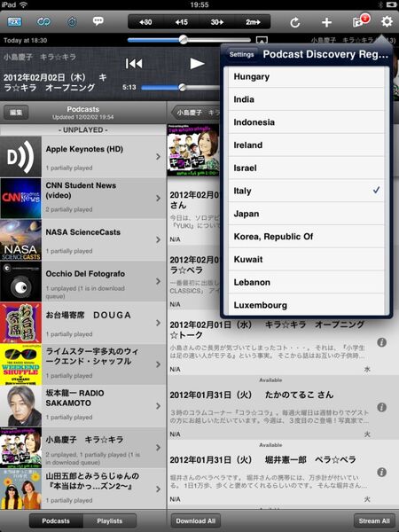This screenshot has width=399, height=532.
Task: Expand 小島慶子 キラ☆キラ list row chevron
Action: pyautogui.click(x=158, y=448)
